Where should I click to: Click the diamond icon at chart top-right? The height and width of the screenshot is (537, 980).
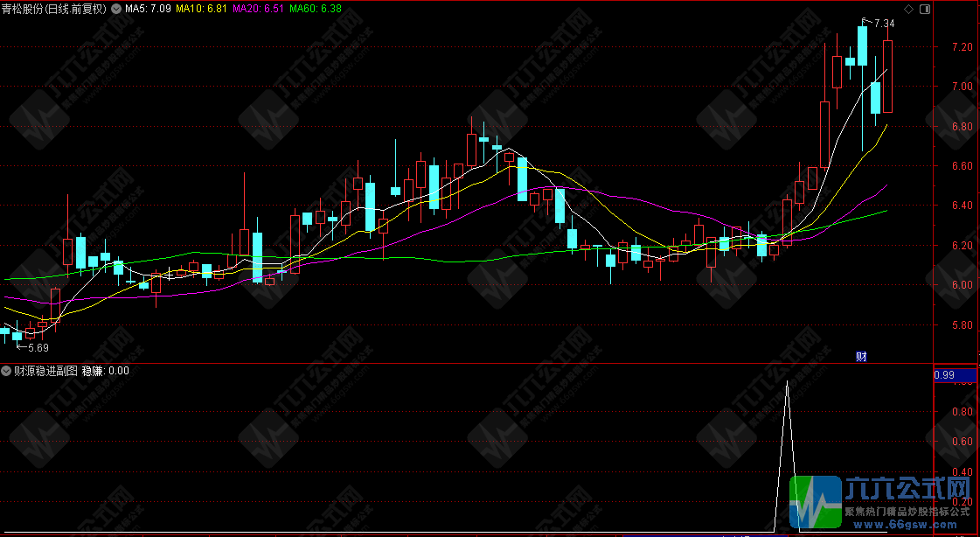click(x=909, y=9)
